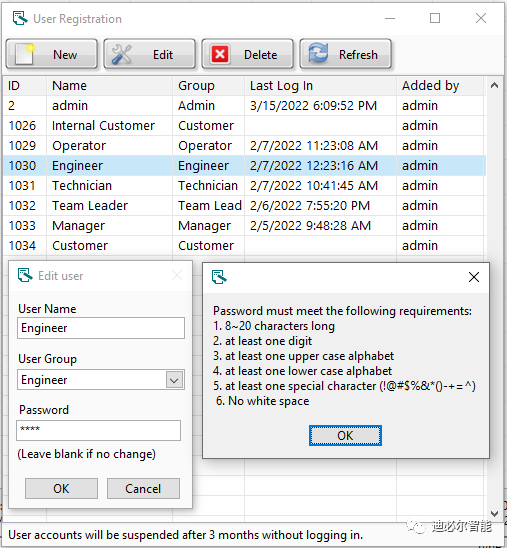The image size is (507, 548).
Task: Click the New user document icon
Action: pyautogui.click(x=25, y=54)
